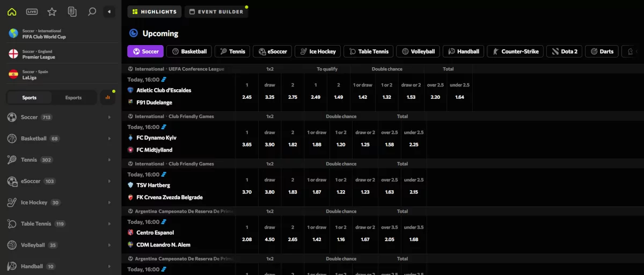
Task: Expand Tennis 302 sidebar arrow
Action: [109, 160]
